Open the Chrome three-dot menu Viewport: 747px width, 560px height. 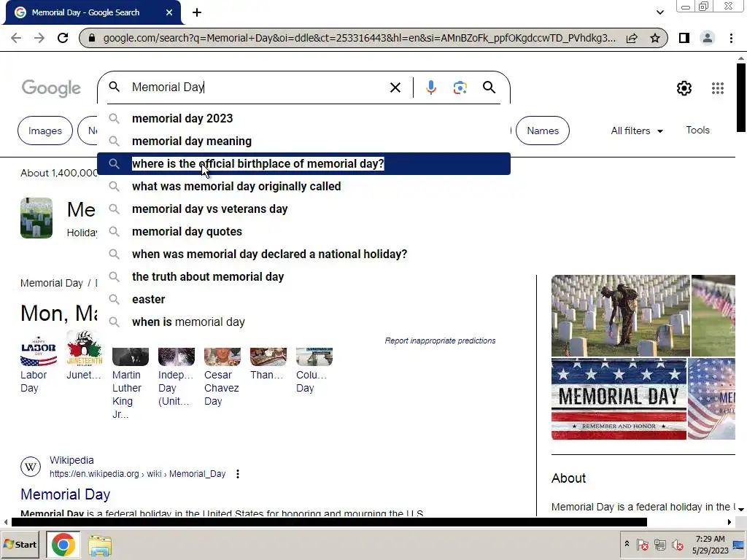click(x=731, y=38)
